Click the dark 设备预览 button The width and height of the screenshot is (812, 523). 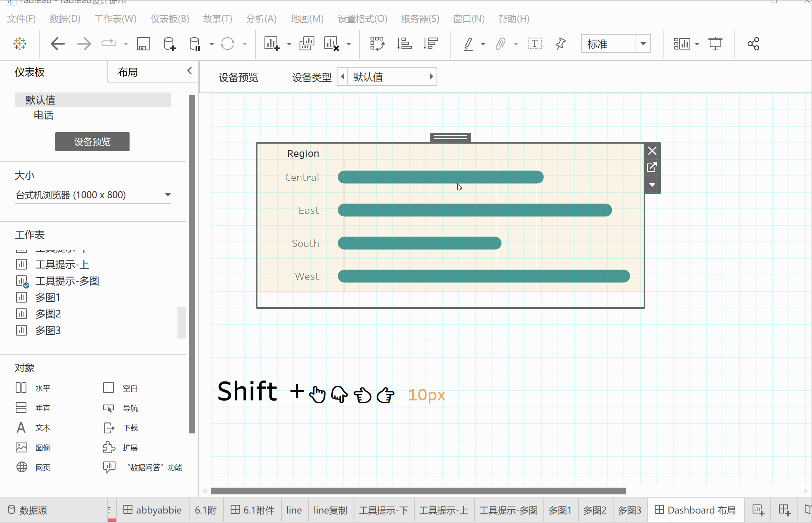pos(92,142)
